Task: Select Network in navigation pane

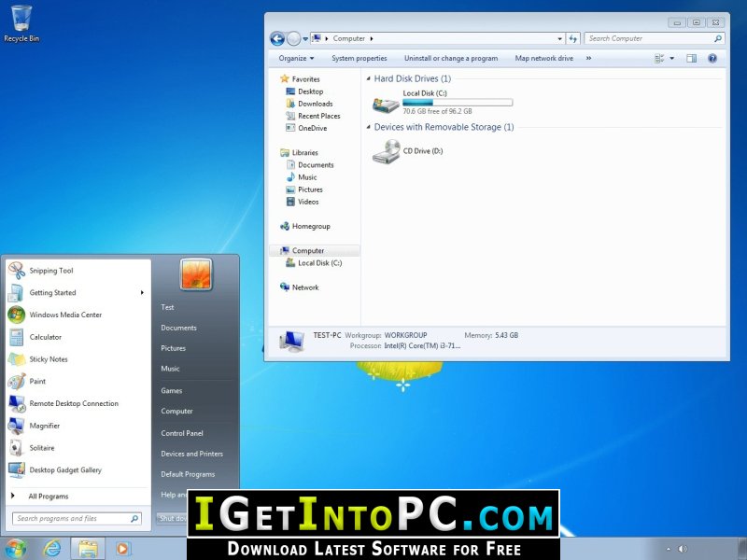Action: (300, 287)
